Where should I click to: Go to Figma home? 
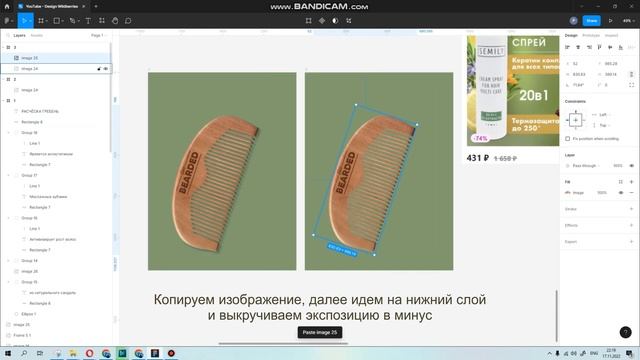point(7,6)
